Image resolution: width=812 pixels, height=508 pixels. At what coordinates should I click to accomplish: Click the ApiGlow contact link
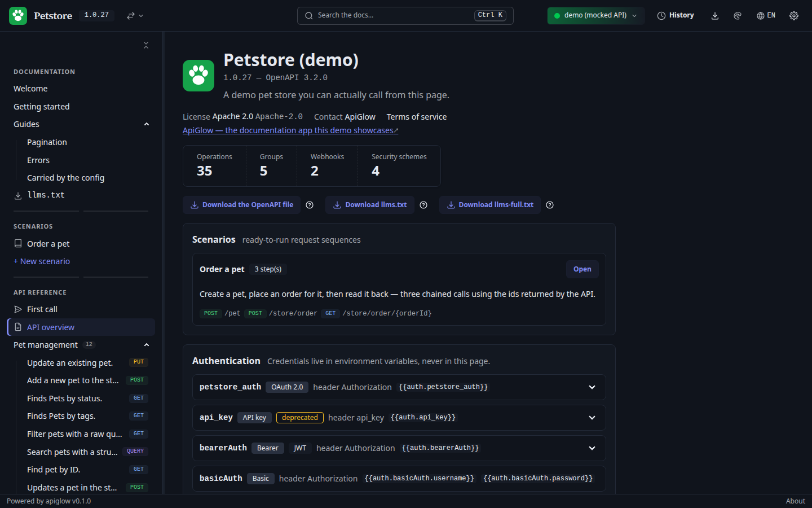[x=360, y=117]
